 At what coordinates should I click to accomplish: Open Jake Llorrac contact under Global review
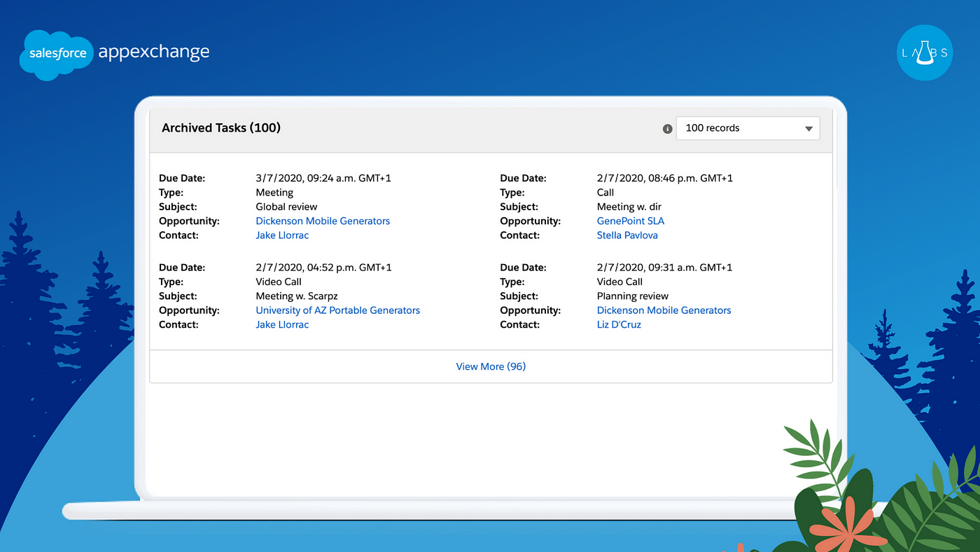(x=282, y=235)
